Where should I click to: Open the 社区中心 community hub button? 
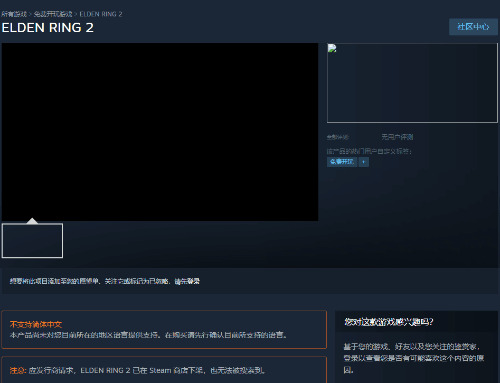473,27
